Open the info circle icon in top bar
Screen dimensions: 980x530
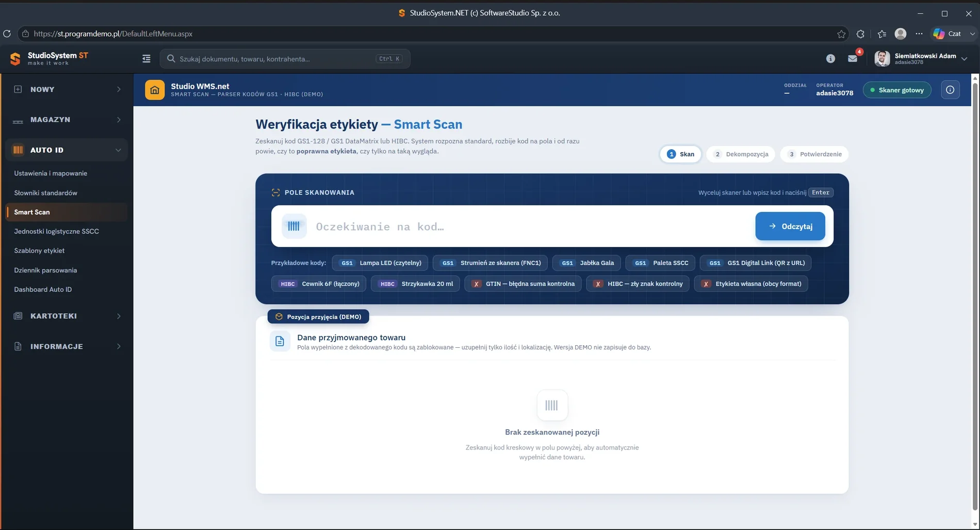coord(830,59)
